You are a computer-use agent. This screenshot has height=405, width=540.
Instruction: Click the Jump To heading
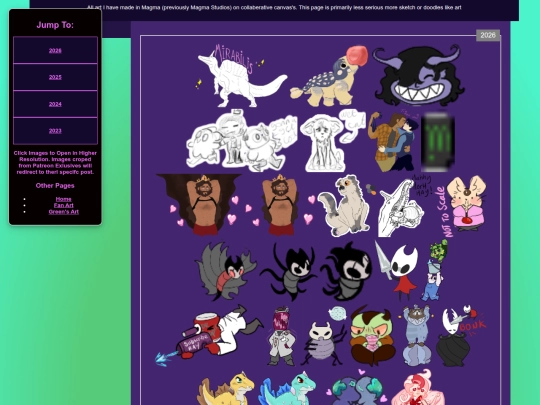(55, 25)
